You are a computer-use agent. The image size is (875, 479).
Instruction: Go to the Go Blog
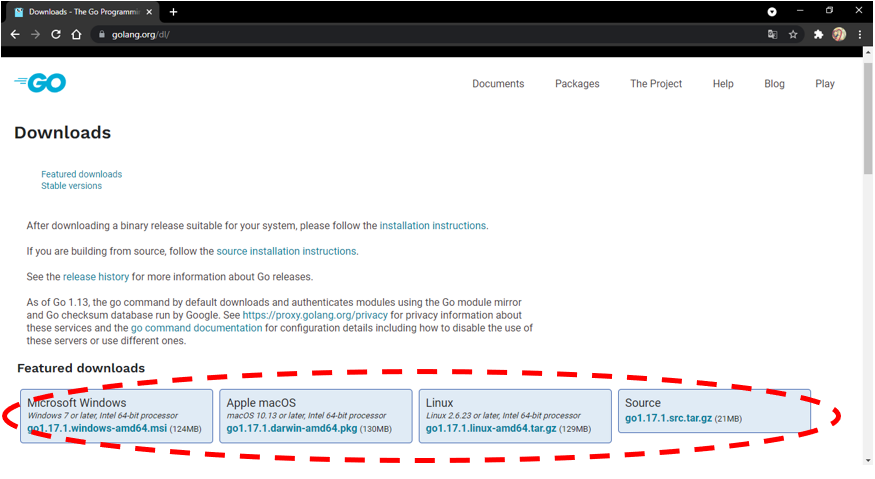774,84
